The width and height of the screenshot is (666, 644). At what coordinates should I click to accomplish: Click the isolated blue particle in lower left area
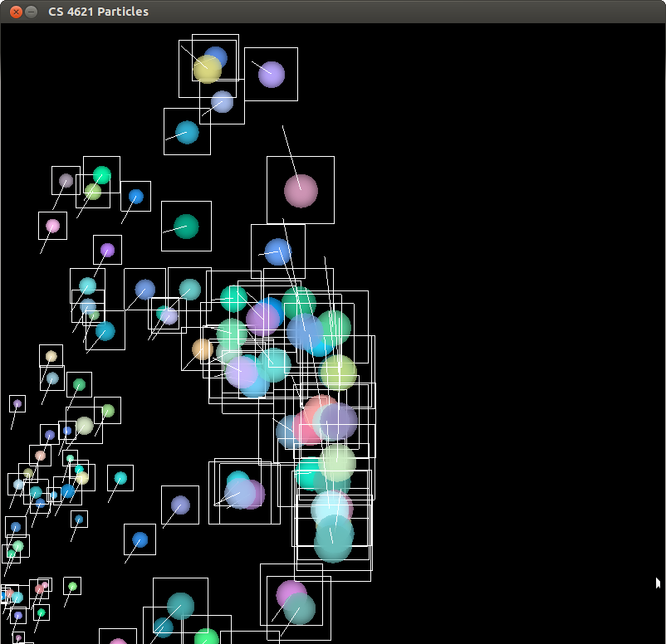click(x=140, y=539)
